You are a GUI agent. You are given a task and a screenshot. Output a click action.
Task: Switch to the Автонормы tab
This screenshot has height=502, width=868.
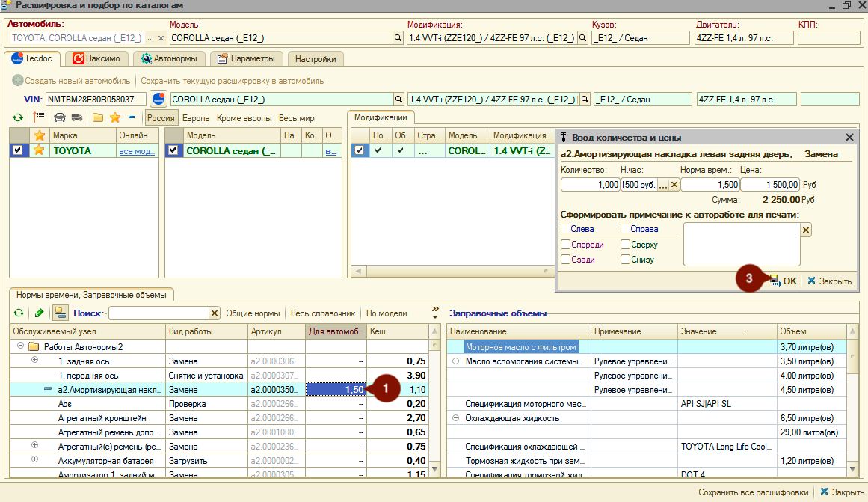[x=169, y=58]
